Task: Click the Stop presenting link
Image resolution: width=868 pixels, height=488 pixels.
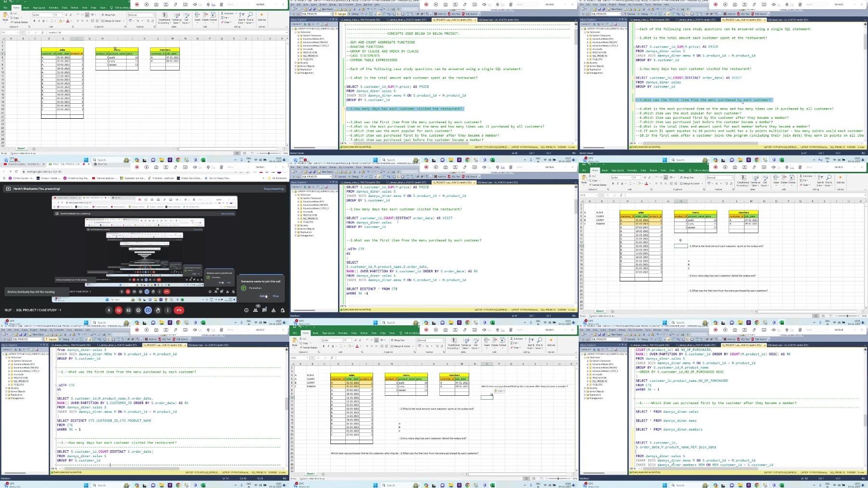Action: [273, 189]
